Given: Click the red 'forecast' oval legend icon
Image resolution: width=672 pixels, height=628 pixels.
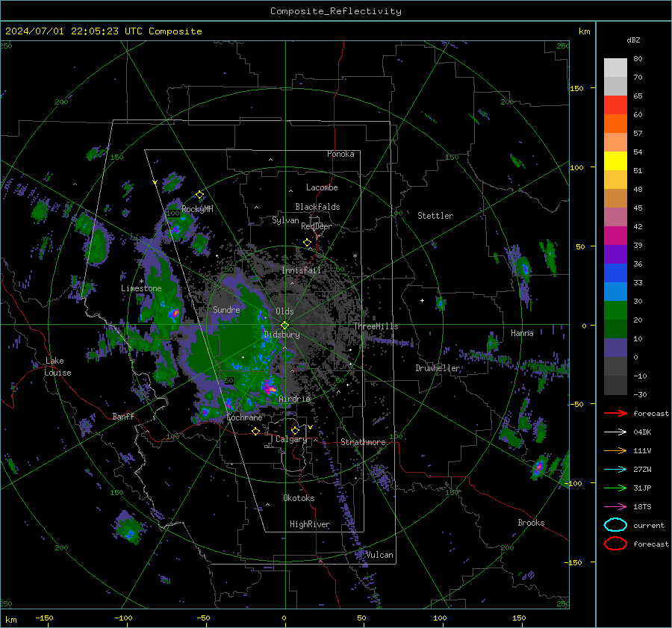Looking at the screenshot, I should [x=615, y=543].
